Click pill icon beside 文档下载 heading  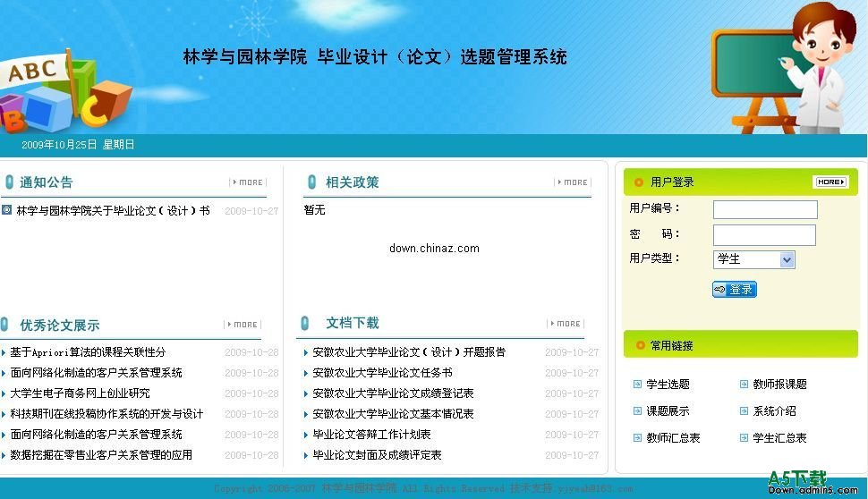pyautogui.click(x=304, y=323)
